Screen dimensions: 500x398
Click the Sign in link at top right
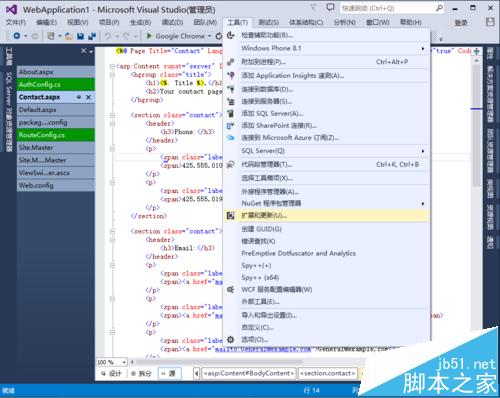point(461,23)
